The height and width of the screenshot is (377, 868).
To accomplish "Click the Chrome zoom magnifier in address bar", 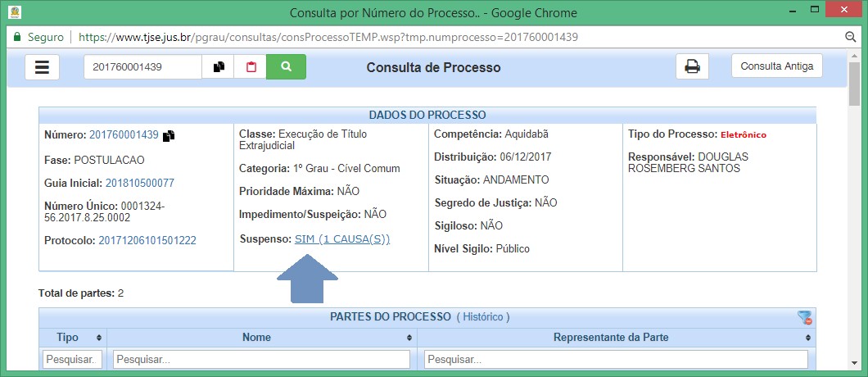I will point(850,38).
